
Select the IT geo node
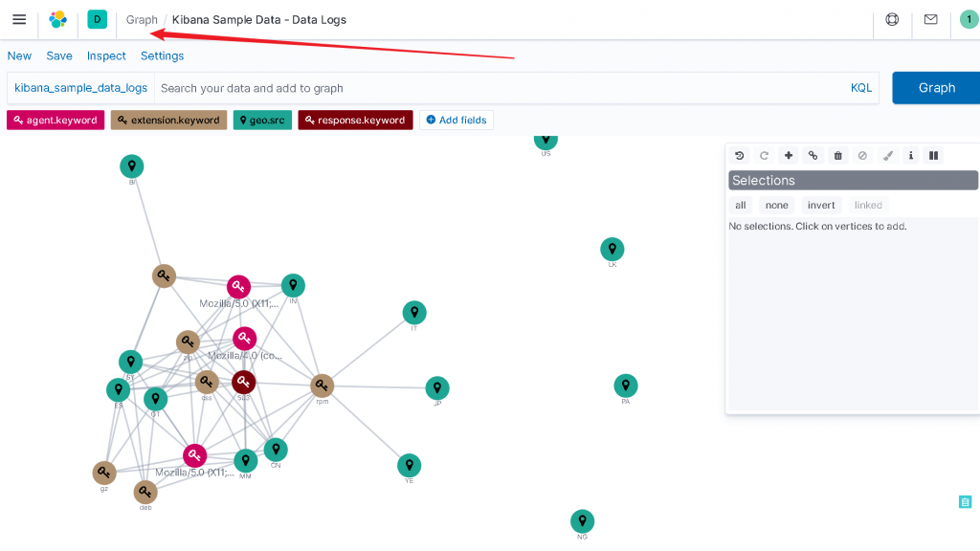pyautogui.click(x=414, y=313)
